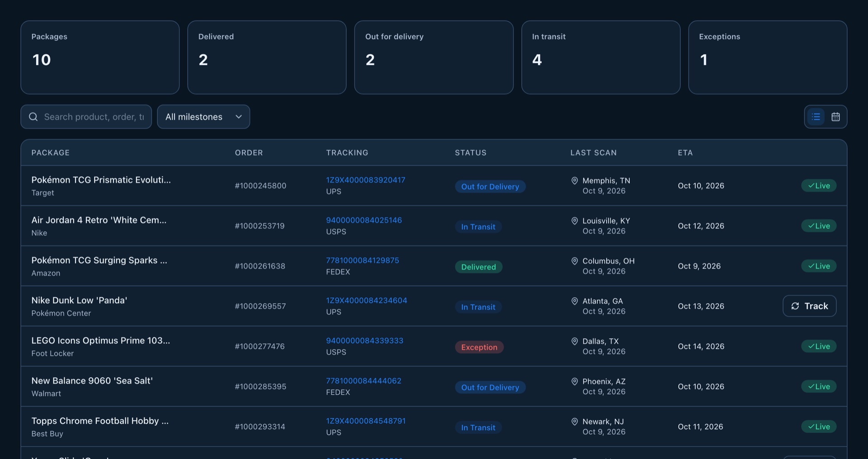The height and width of the screenshot is (459, 868).
Task: Click order number #1000269557
Action: 260,306
